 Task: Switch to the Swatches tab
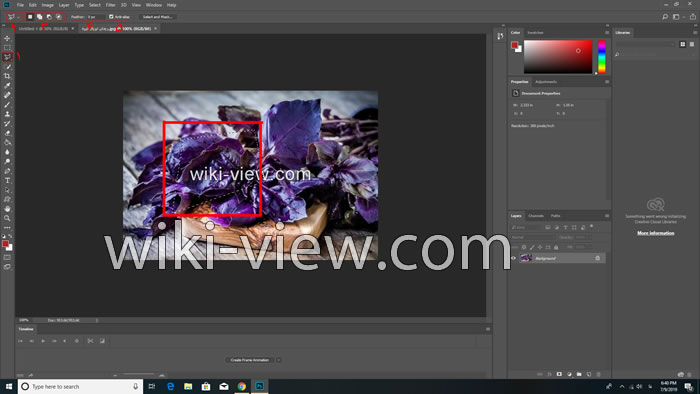click(535, 33)
